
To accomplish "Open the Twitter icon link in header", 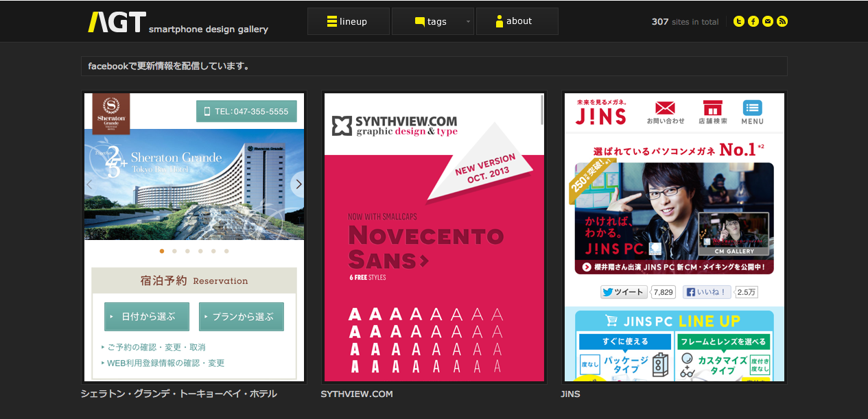I will [739, 21].
